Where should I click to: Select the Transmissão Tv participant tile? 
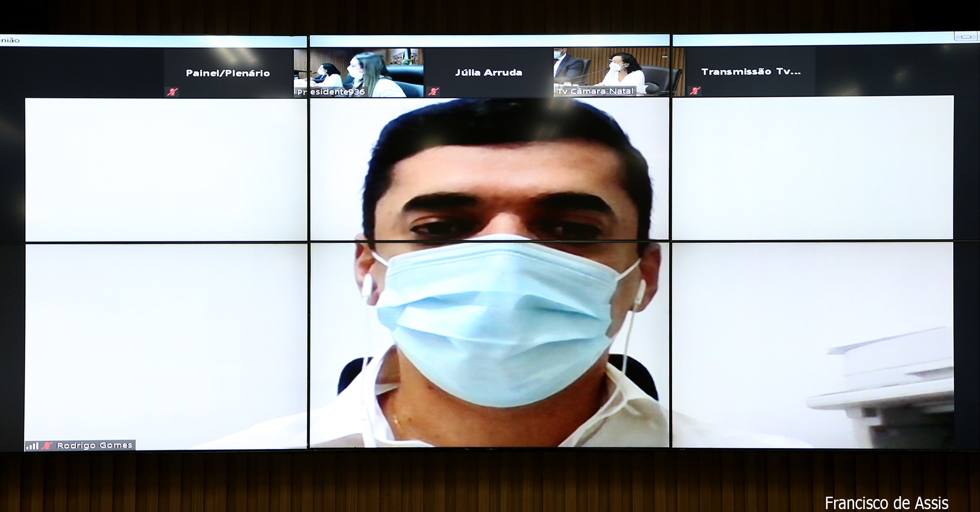tap(750, 72)
